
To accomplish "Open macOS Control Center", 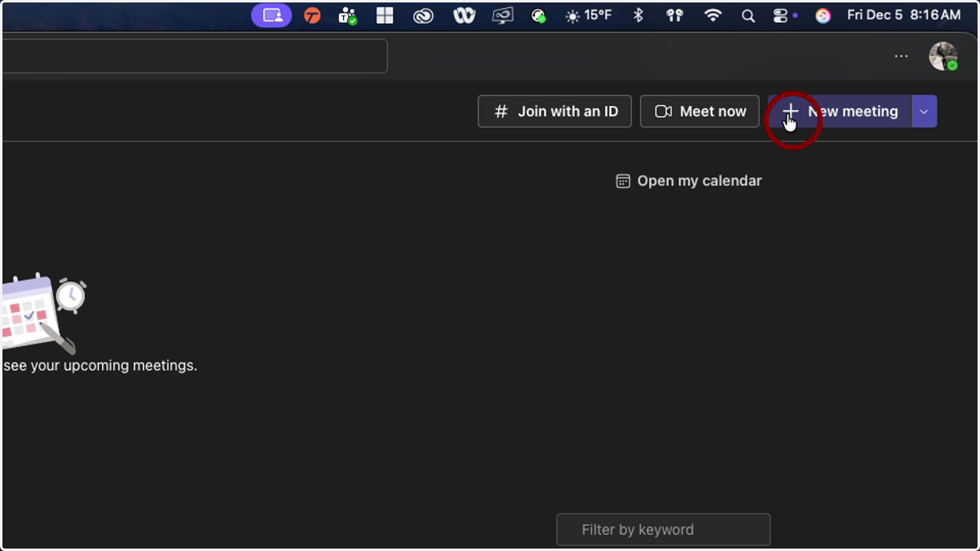I will point(781,16).
